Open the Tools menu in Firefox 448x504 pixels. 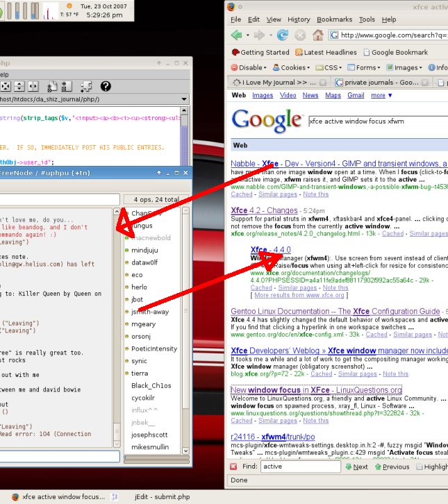367,19
